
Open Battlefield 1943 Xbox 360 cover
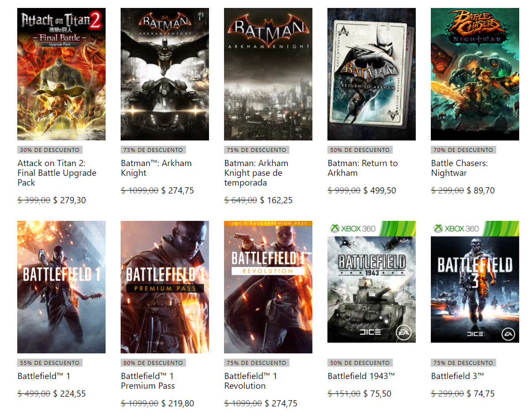[x=372, y=282]
